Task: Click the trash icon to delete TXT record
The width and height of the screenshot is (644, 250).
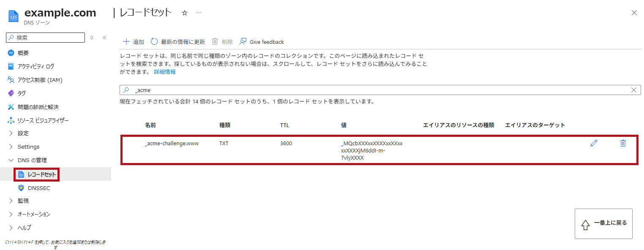Action: (x=622, y=144)
